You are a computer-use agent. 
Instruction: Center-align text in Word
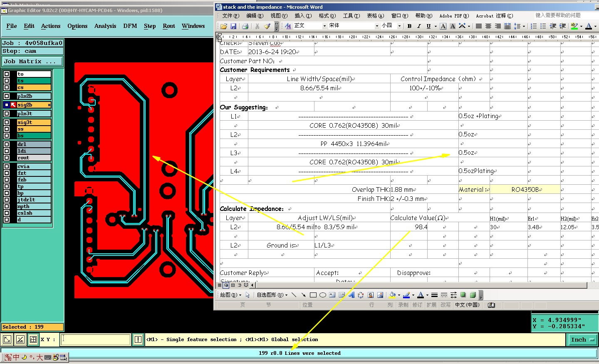click(x=488, y=26)
